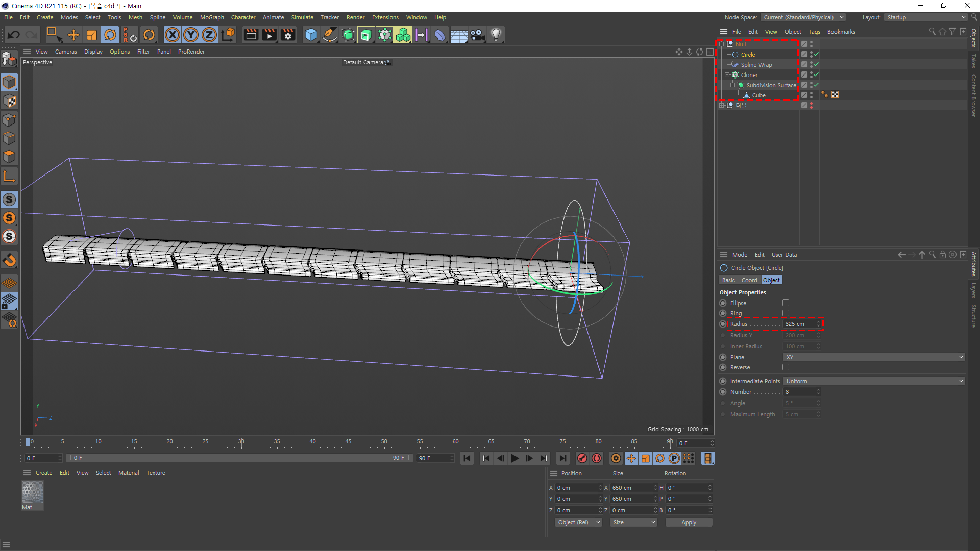
Task: Open the Camera object icon
Action: coord(477,35)
